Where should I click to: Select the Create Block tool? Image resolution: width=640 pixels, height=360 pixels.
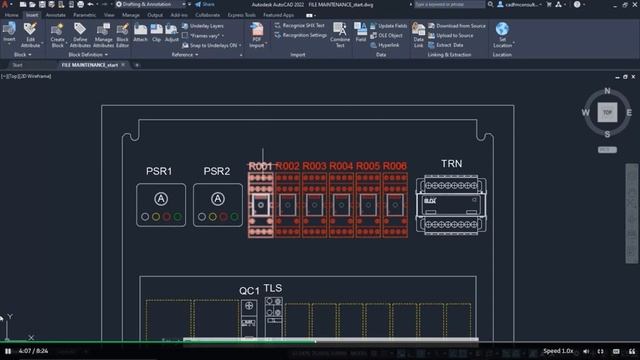[58, 35]
